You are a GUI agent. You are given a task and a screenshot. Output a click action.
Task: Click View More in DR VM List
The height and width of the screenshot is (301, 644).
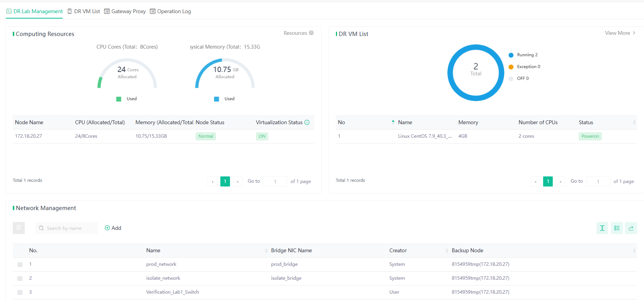[620, 33]
